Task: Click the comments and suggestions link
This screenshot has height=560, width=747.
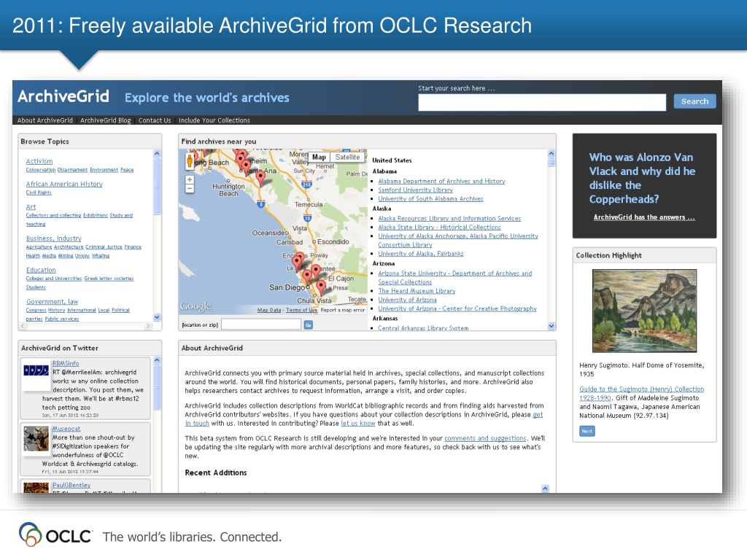Action: [x=485, y=438]
